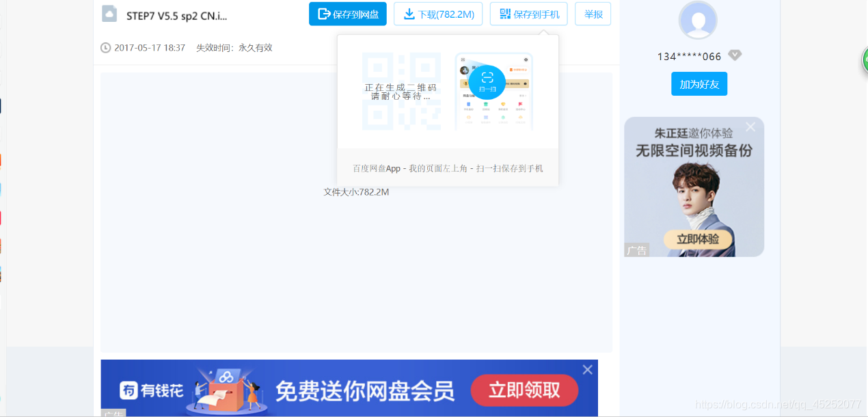Download the 782.2M file
Image resolution: width=868 pixels, height=417 pixels.
click(x=438, y=14)
